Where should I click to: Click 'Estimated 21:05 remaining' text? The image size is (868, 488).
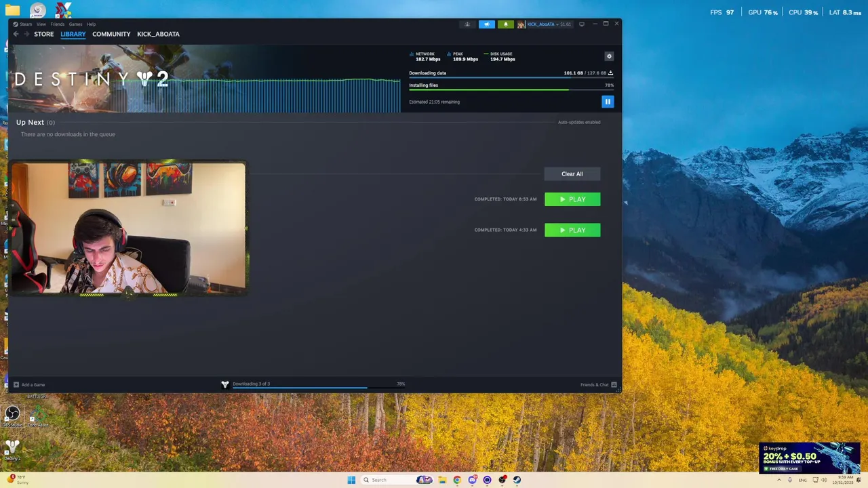point(434,102)
